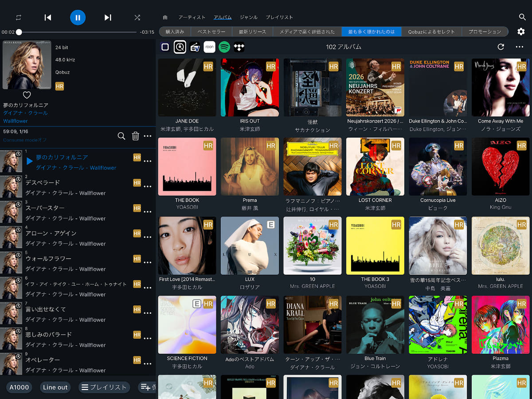Select the プロモーション filter
The height and width of the screenshot is (399, 532).
click(485, 32)
